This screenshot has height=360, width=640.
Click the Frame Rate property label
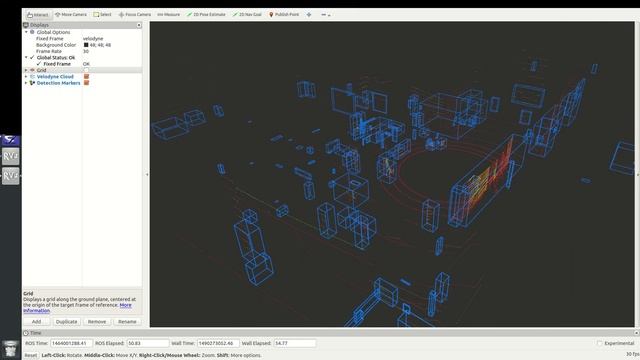pos(49,51)
